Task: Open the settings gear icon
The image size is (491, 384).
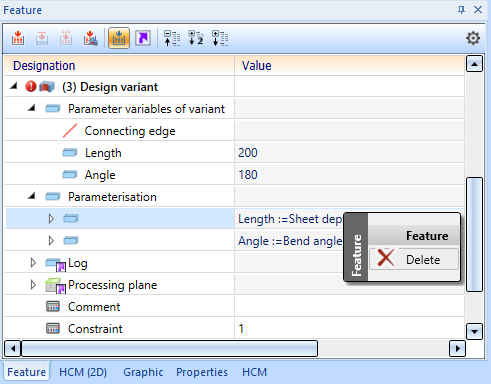Action: coord(473,38)
